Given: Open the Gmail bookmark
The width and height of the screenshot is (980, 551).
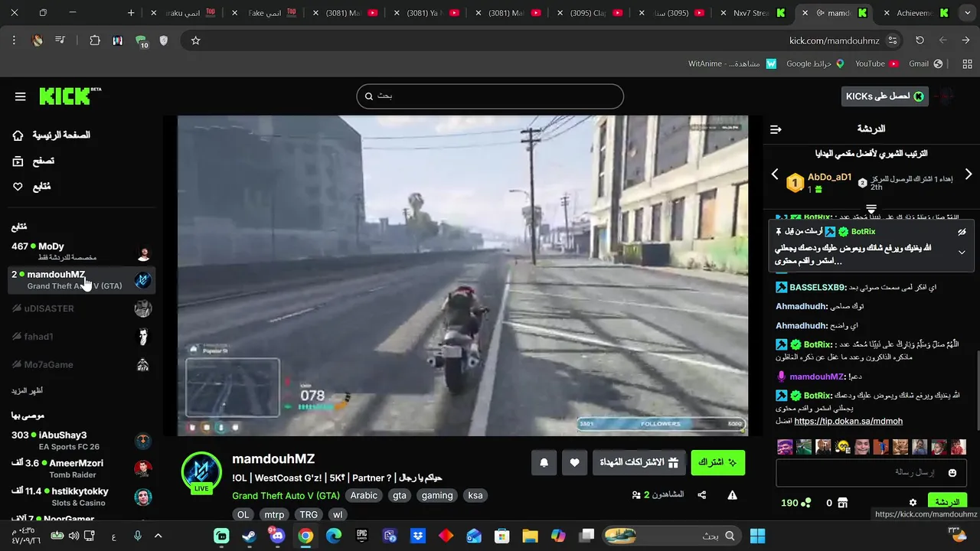Looking at the screenshot, I should [x=925, y=64].
